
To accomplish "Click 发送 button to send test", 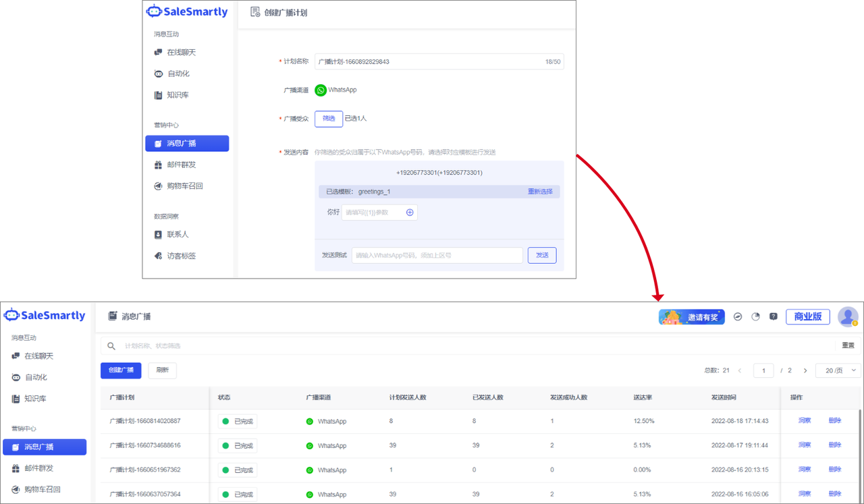I will [x=542, y=256].
